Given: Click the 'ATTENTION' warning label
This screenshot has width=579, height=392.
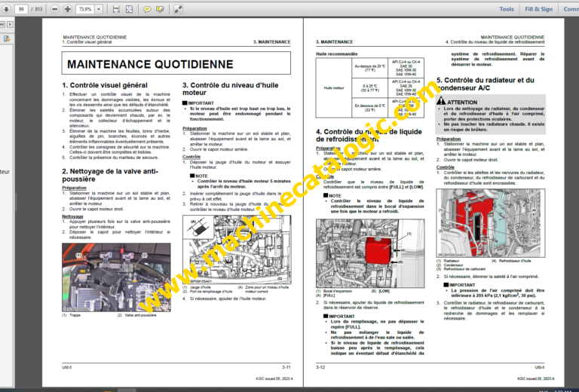Looking at the screenshot, I should pyautogui.click(x=462, y=103).
